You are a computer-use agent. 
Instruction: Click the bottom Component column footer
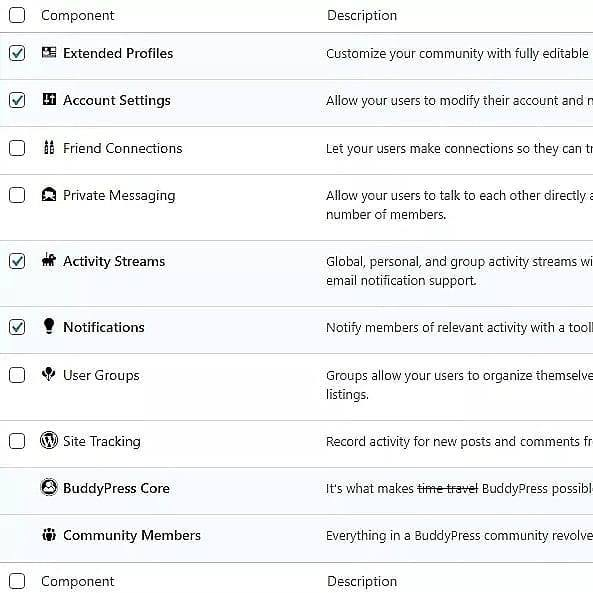pos(78,582)
